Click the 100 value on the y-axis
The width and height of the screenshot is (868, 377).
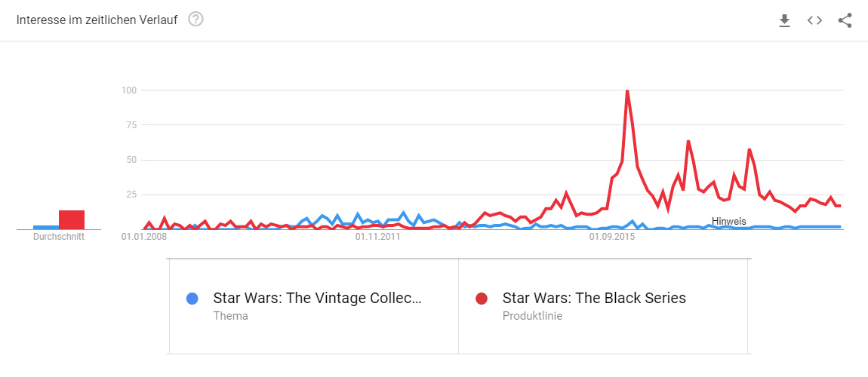click(129, 90)
